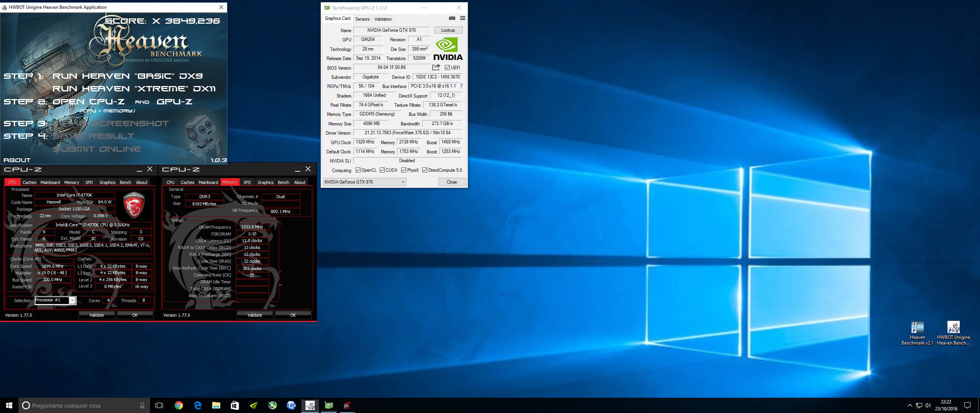Open the Processor #1 selection dropdown
Viewport: 980px width, 413px height.
(56, 301)
